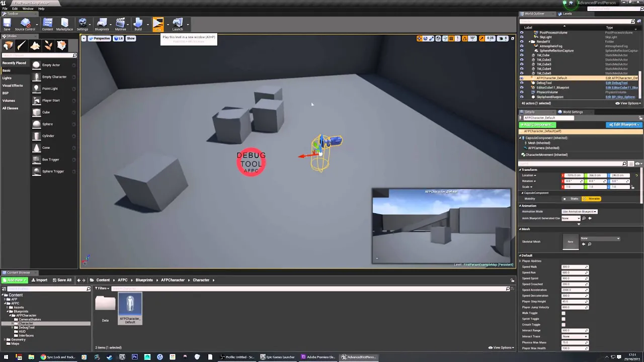The height and width of the screenshot is (362, 644).
Task: Toggle the Crouch Toggle checkbox
Action: [x=563, y=325]
